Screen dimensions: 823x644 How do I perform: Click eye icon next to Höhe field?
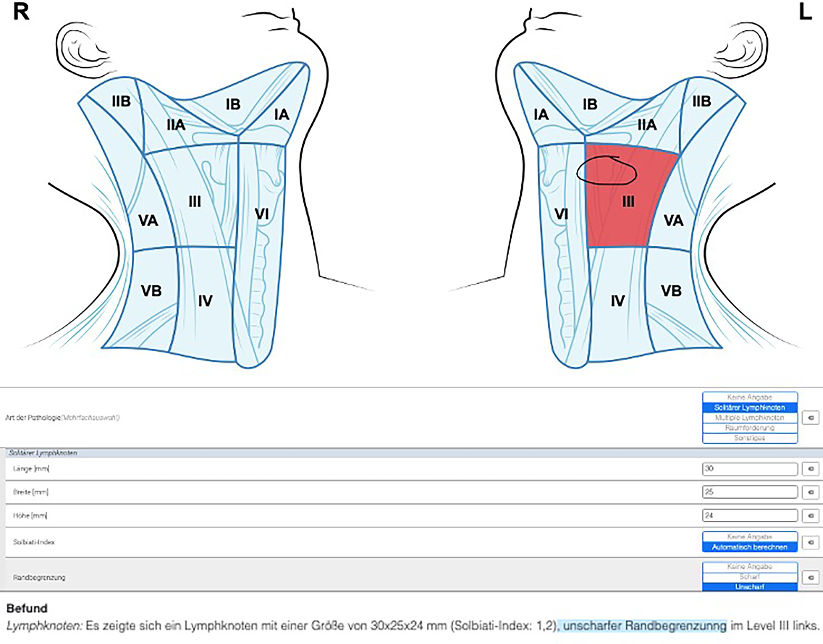(810, 516)
